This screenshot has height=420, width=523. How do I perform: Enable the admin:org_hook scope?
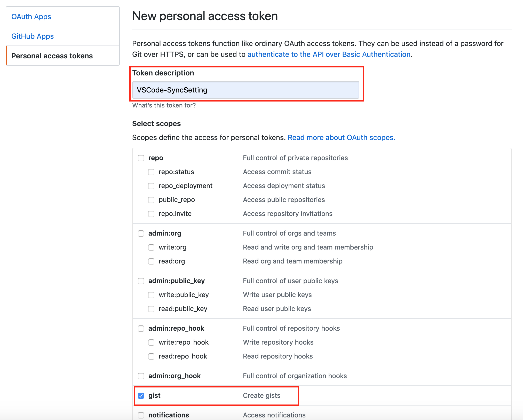(141, 376)
